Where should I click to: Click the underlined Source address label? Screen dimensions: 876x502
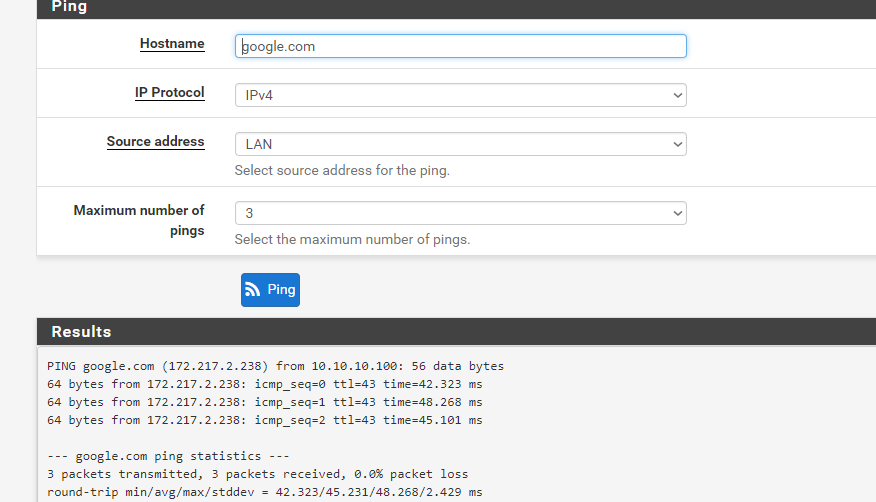(155, 142)
